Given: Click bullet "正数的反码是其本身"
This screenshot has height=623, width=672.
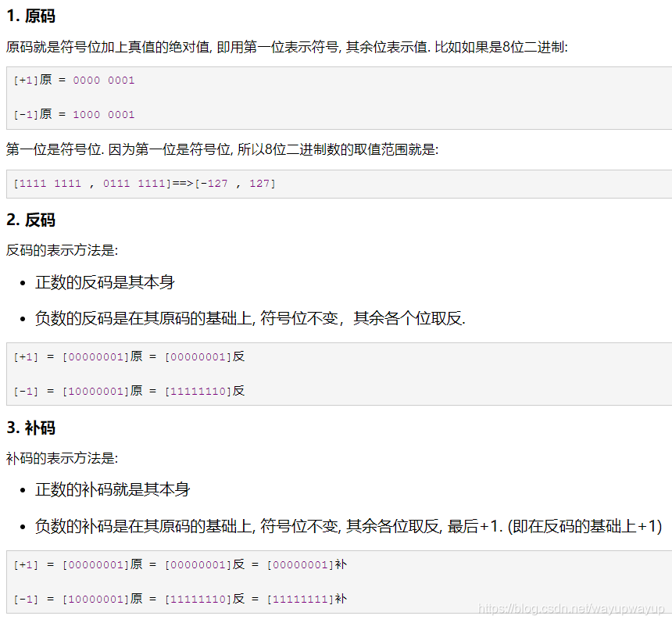Looking at the screenshot, I should pyautogui.click(x=105, y=282).
